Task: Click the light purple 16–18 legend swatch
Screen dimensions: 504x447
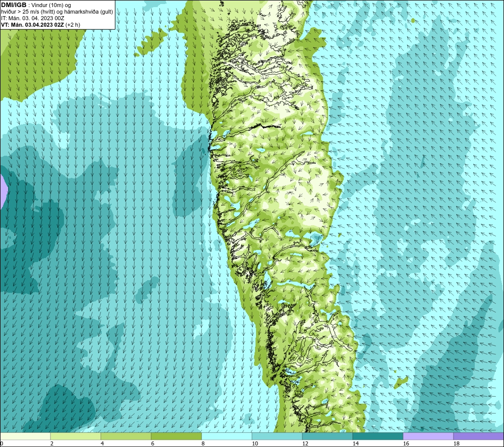Action: click(428, 436)
